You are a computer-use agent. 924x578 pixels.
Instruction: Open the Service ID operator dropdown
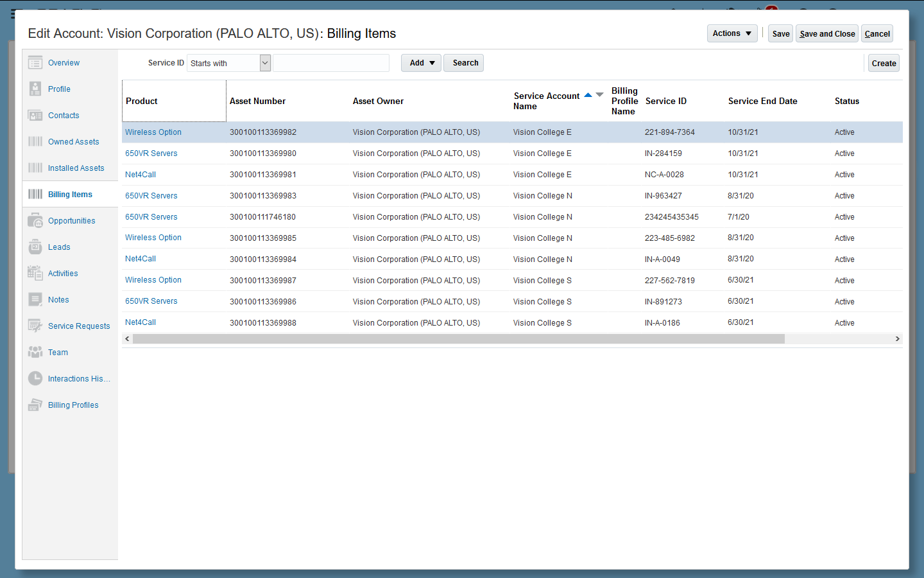(265, 63)
